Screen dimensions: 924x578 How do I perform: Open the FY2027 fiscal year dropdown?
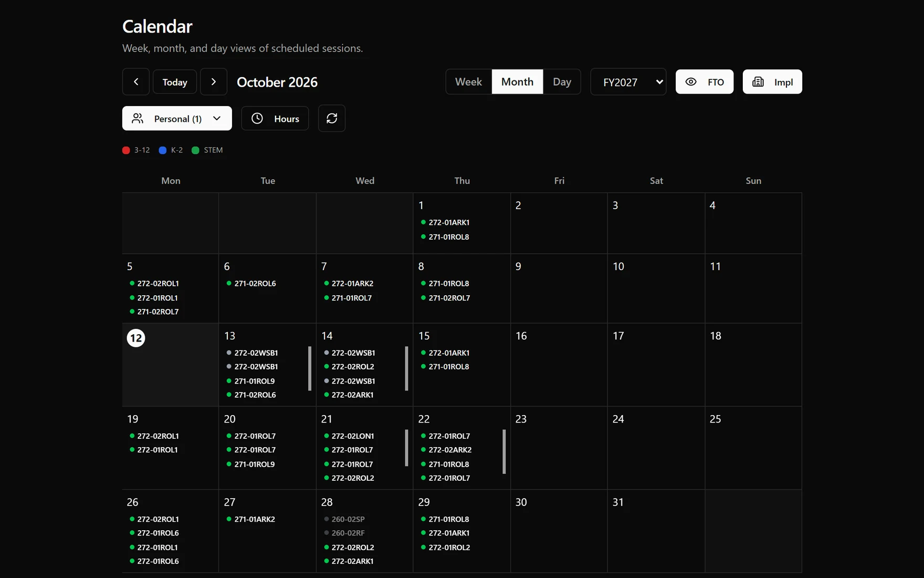628,82
